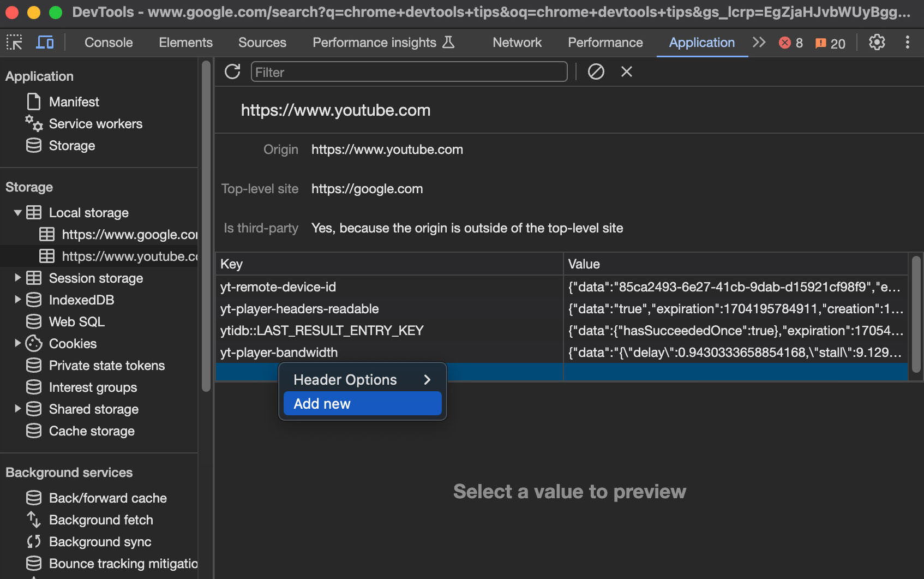Click the Web SQL database icon

pos(34,321)
